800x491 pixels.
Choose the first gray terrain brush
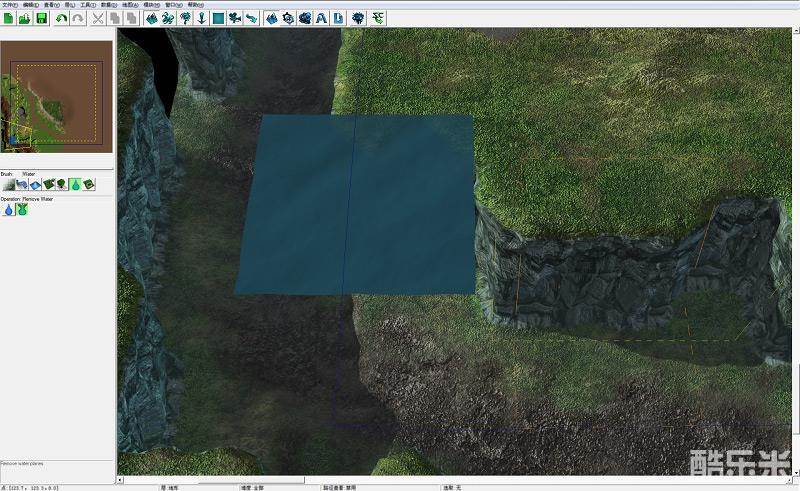pyautogui.click(x=9, y=184)
